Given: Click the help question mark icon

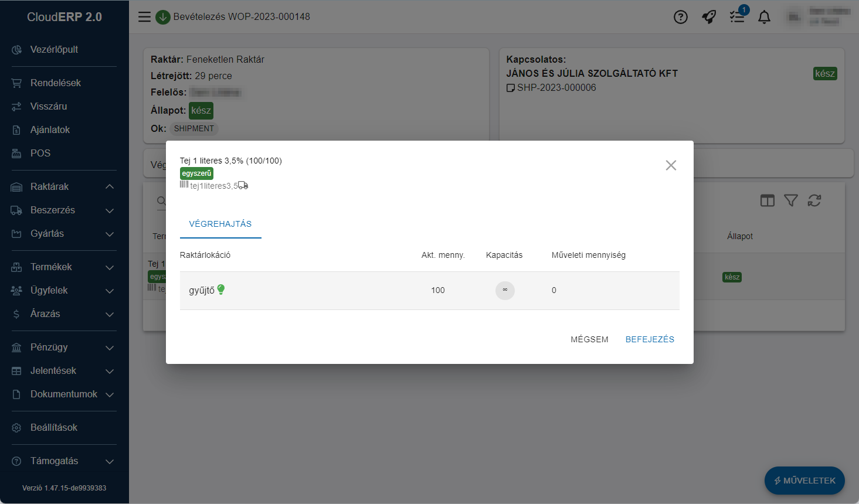Looking at the screenshot, I should coord(680,17).
